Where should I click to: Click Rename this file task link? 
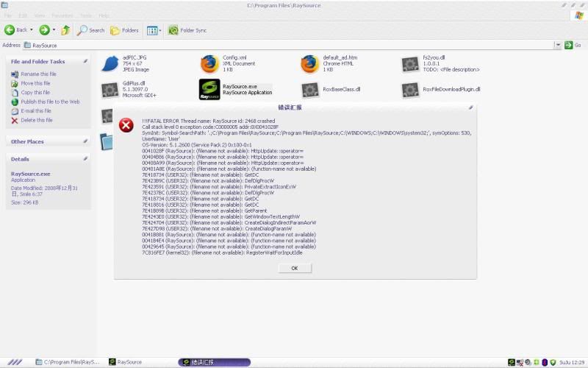click(x=38, y=74)
